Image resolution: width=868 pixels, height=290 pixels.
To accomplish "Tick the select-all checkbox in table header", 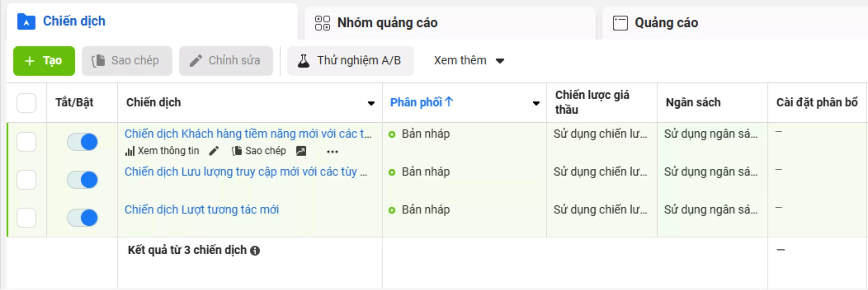I will point(26,103).
